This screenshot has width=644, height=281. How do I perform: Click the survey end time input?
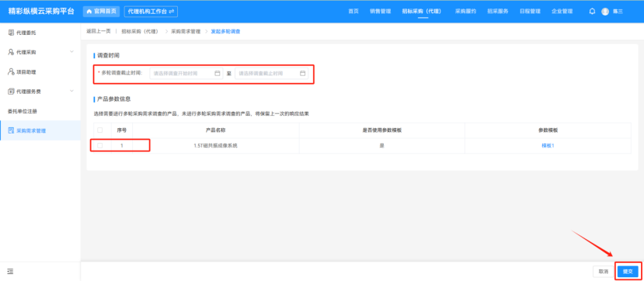(271, 74)
